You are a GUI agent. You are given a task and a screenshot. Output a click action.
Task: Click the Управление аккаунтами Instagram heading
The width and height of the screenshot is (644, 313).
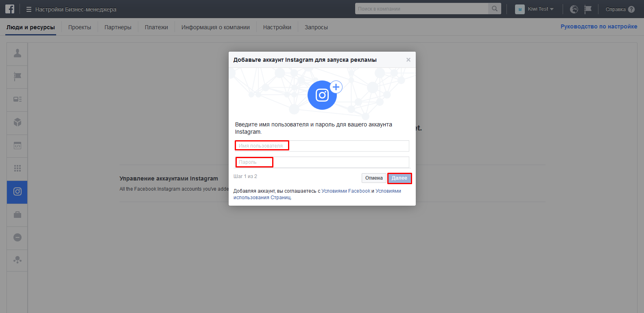(169, 178)
